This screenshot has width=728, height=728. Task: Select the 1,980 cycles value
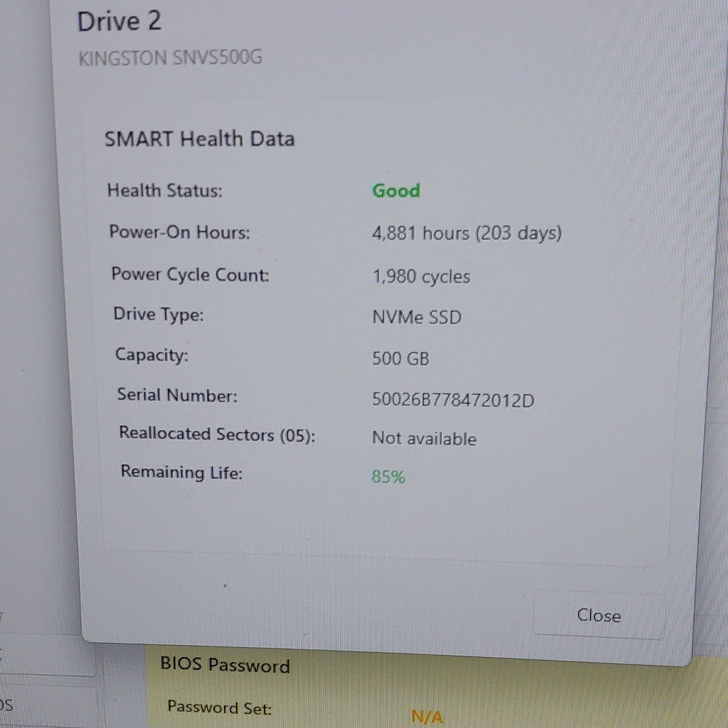coord(422,277)
